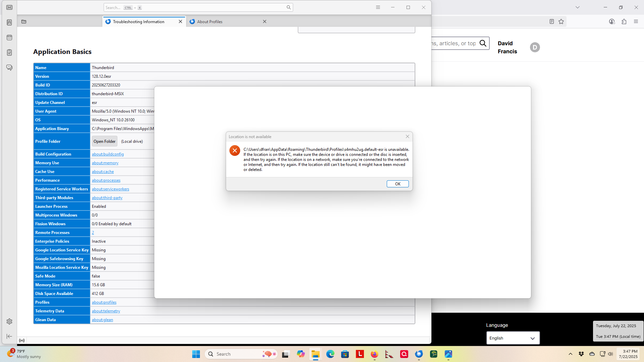Open the Thunderbird hamburger app menu
The width and height of the screenshot is (644, 362).
[x=378, y=7]
